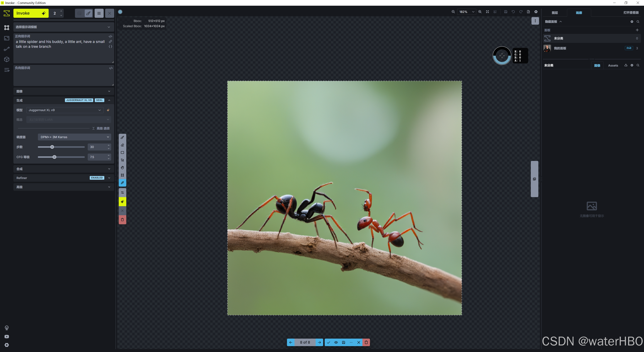The height and width of the screenshot is (352, 644).
Task: Select the Hand pan tool
Action: point(122,168)
